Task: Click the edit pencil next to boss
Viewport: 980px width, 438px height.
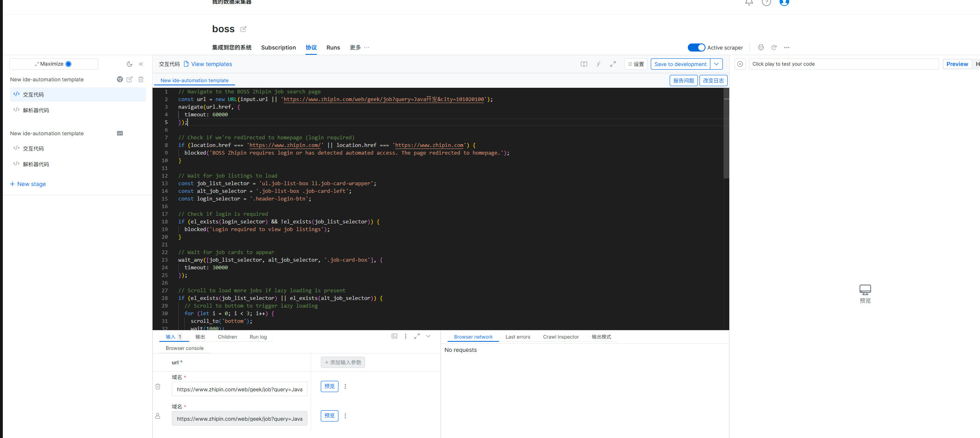Action: tap(243, 29)
